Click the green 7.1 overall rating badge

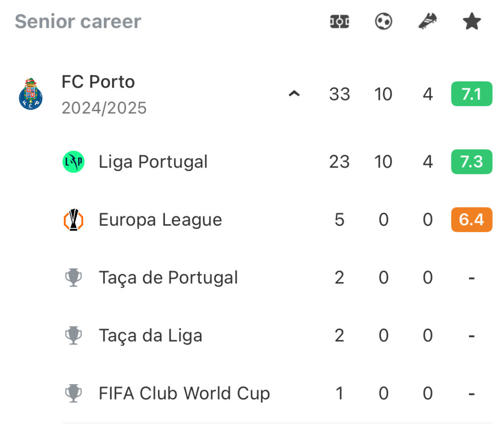pos(472,94)
